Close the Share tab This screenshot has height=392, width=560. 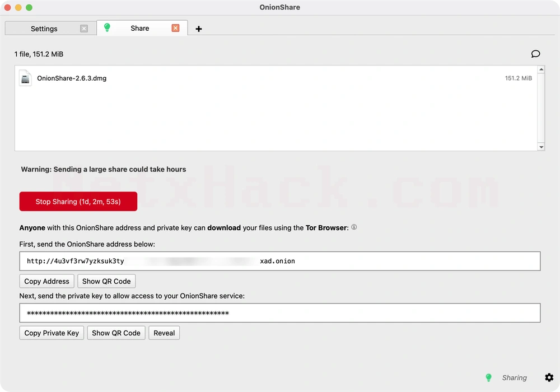[175, 28]
